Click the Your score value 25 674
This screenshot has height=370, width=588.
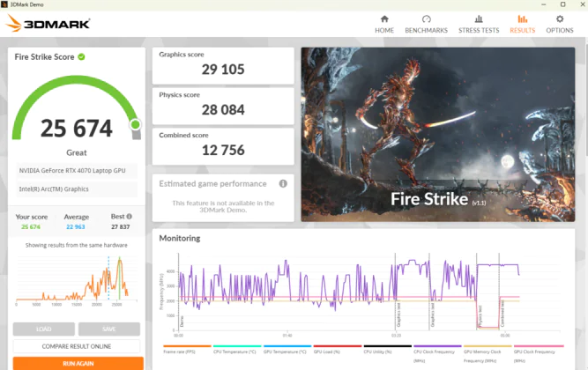(x=31, y=226)
